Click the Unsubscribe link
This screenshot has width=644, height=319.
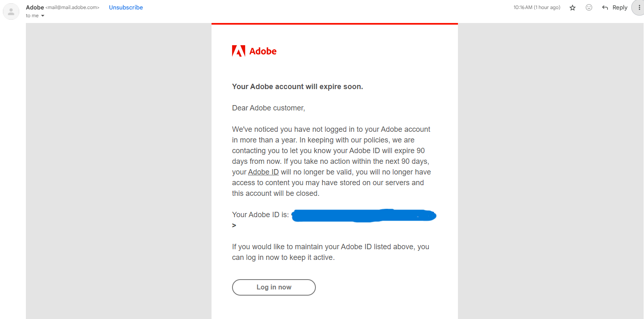[126, 7]
